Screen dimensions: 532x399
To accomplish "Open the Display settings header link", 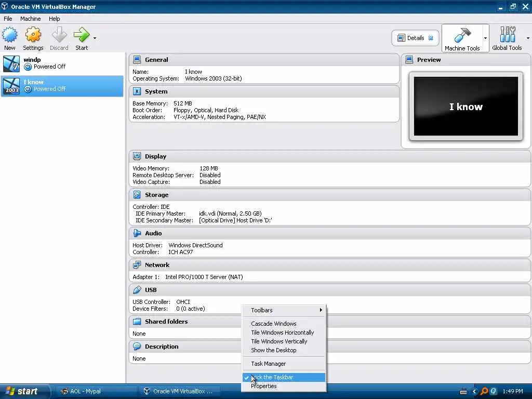I will tap(155, 156).
